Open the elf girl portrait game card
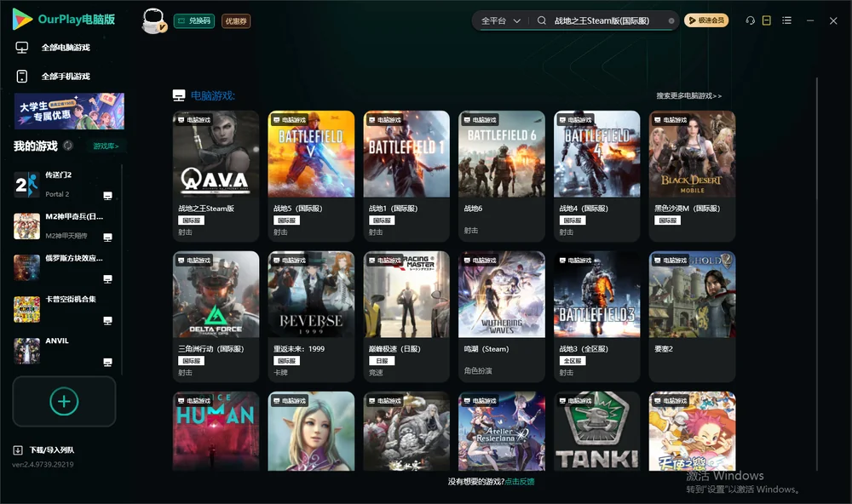Image resolution: width=852 pixels, height=504 pixels. 311,432
